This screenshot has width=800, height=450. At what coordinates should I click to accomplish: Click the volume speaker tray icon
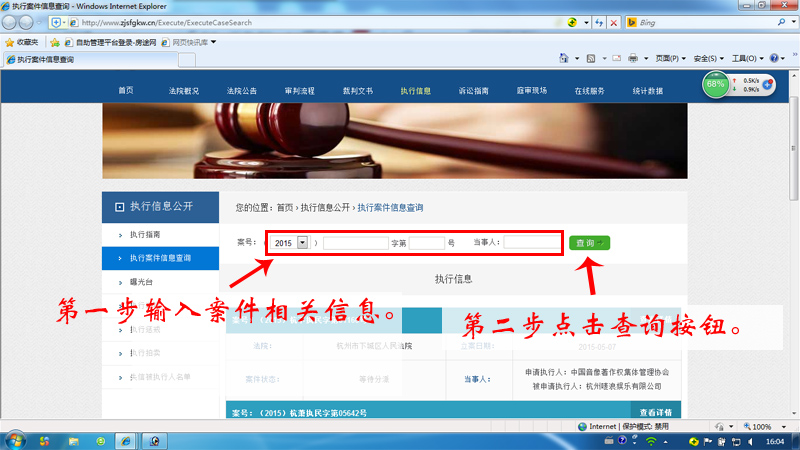(x=750, y=441)
